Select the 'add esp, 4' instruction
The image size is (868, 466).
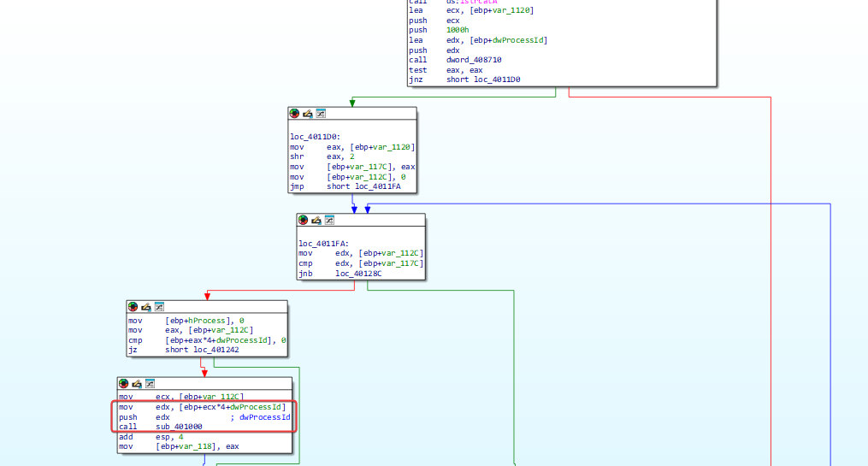(151, 437)
